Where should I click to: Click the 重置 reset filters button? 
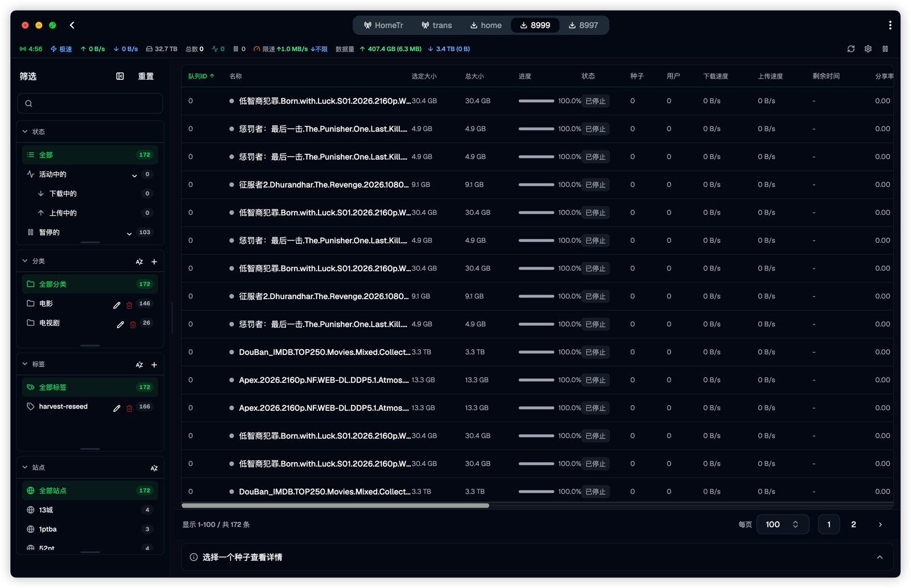tap(146, 76)
